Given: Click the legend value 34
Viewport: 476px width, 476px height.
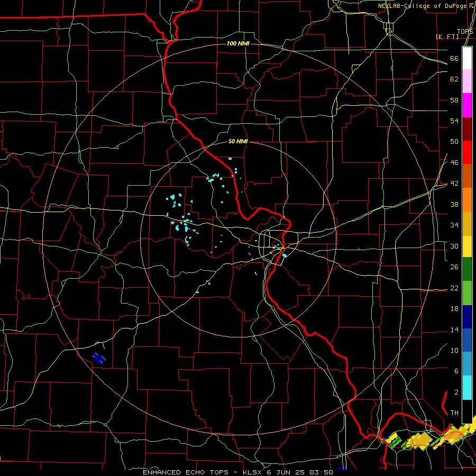Looking at the screenshot, I should point(454,225).
